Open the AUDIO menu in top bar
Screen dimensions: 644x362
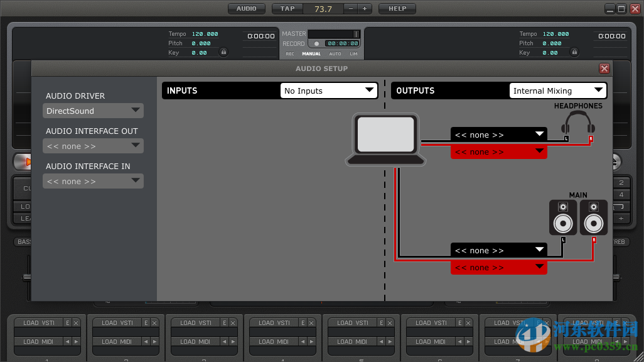tap(246, 9)
